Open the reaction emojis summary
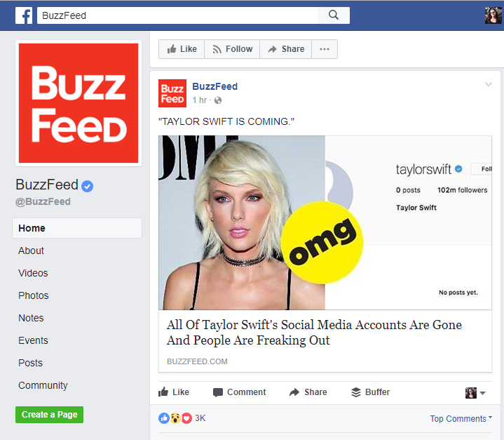Image resolution: width=504 pixels, height=440 pixels. point(182,418)
